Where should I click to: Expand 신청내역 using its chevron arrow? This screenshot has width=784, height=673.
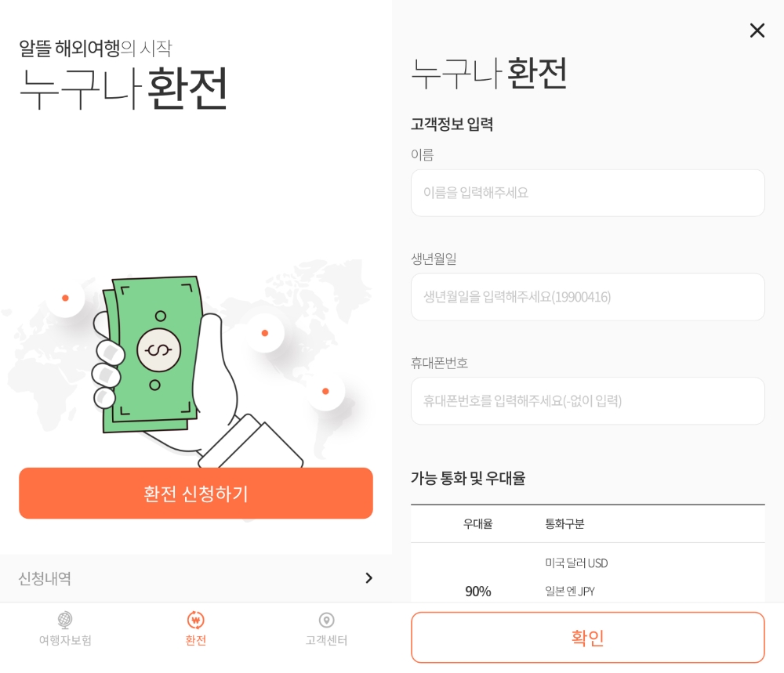(x=368, y=578)
